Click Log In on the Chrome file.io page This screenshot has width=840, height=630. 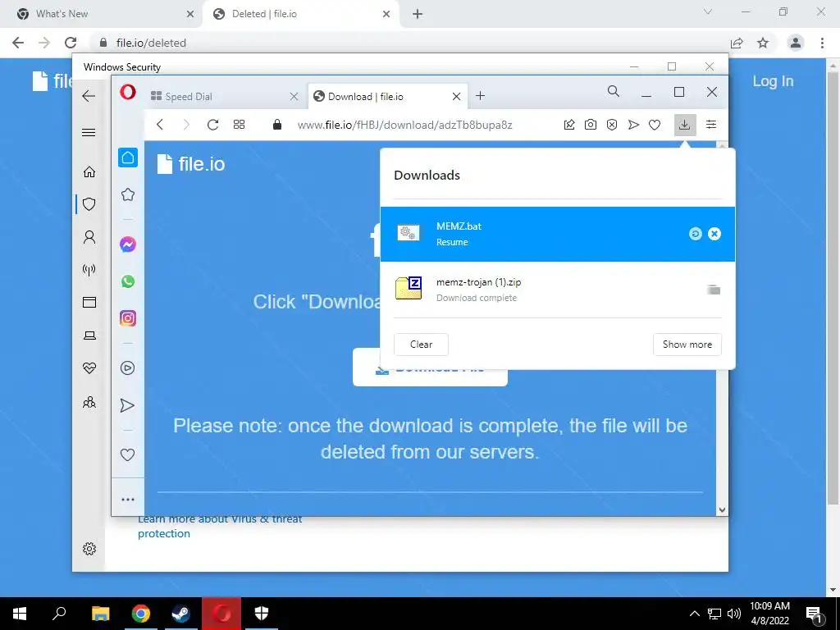coord(773,81)
